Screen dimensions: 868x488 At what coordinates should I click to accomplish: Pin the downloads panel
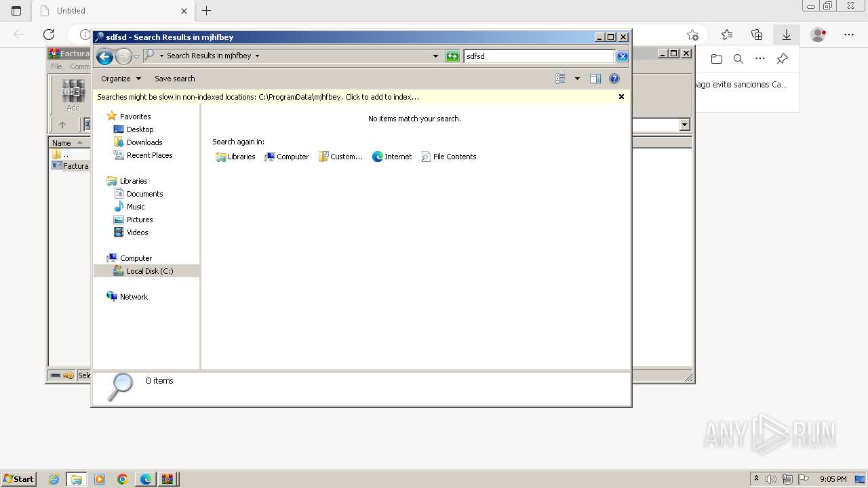[x=782, y=59]
